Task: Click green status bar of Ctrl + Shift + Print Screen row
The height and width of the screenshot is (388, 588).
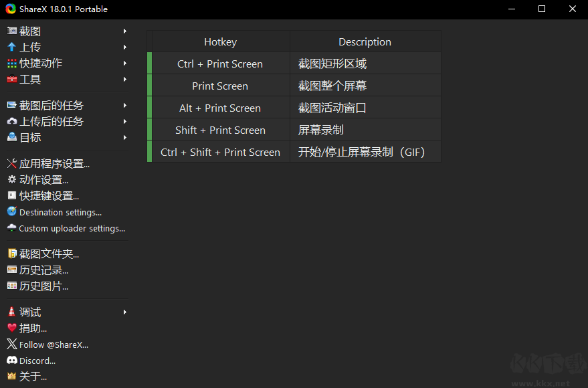Action: [x=150, y=151]
